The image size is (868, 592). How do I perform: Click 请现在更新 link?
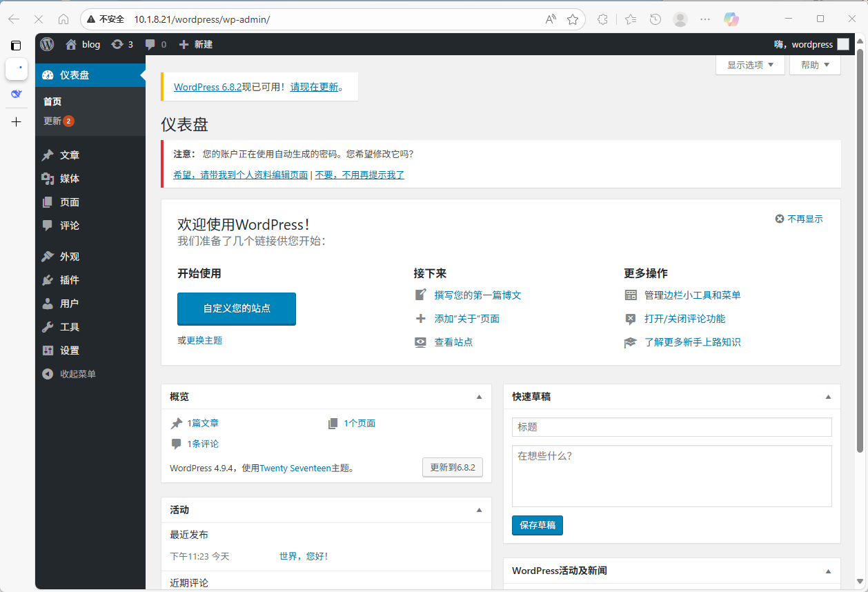point(315,87)
